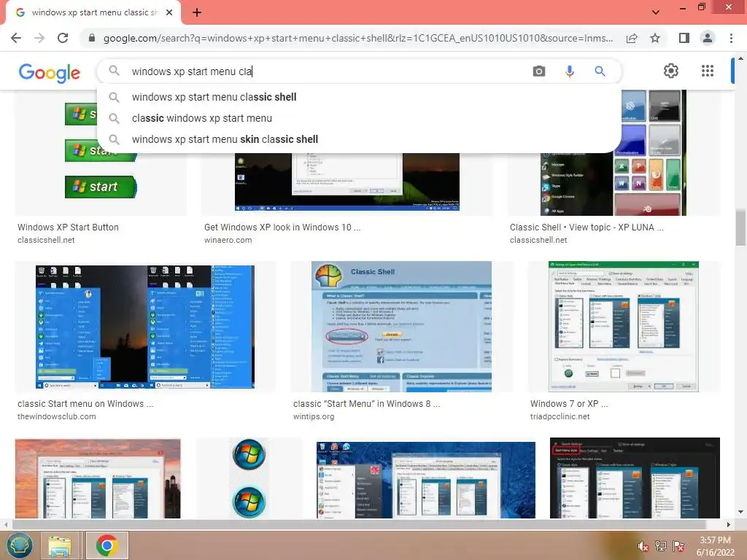This screenshot has width=747, height=560.
Task: Open File Explorer from taskbar
Action: 60,545
